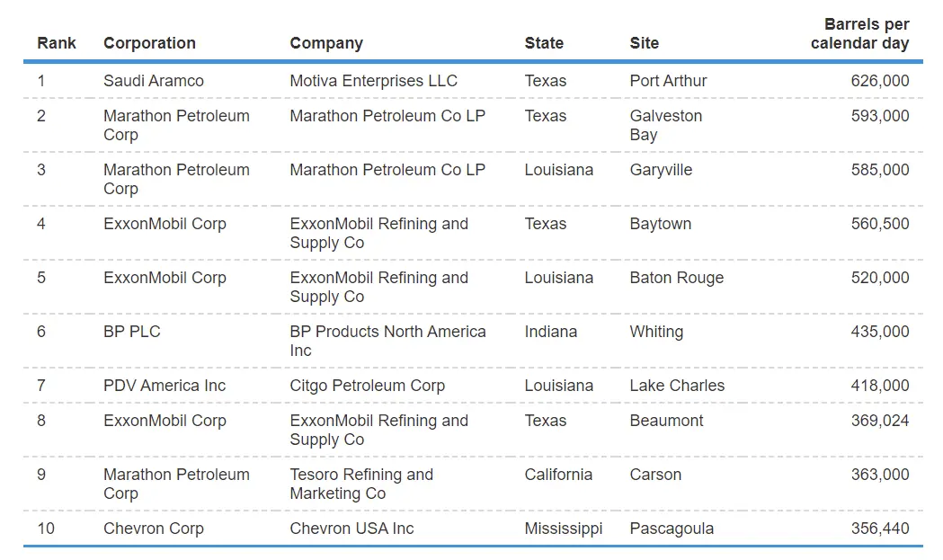This screenshot has width=943, height=560.
Task: Select the BP PLC corporation cell
Action: [x=132, y=332]
